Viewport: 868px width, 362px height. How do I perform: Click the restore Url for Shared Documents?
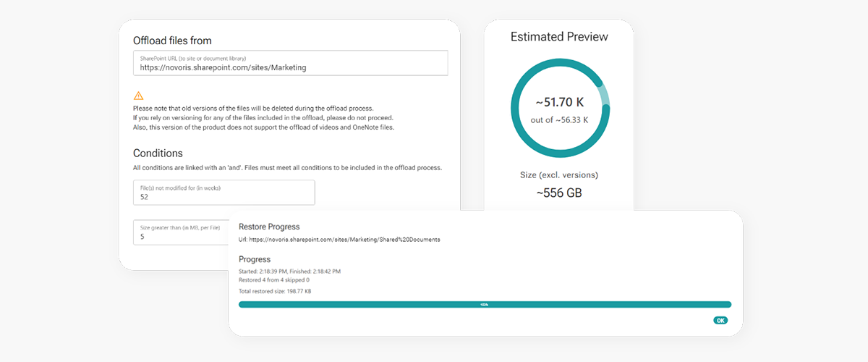[339, 239]
